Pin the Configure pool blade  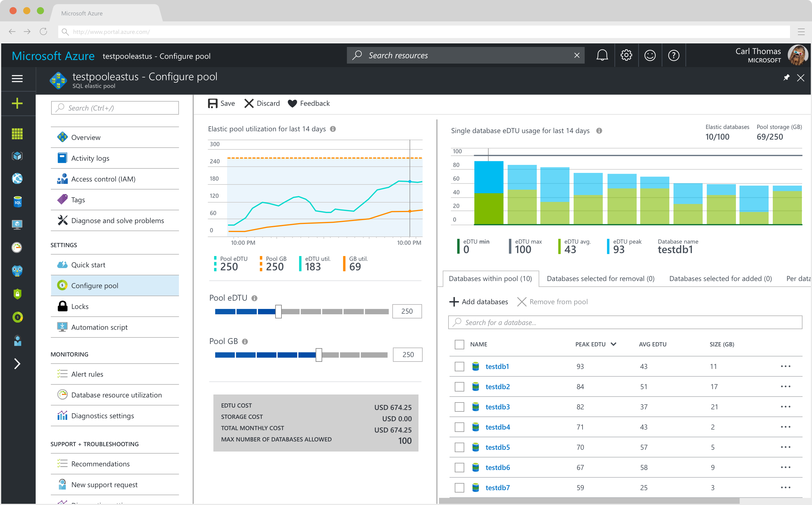click(x=787, y=78)
